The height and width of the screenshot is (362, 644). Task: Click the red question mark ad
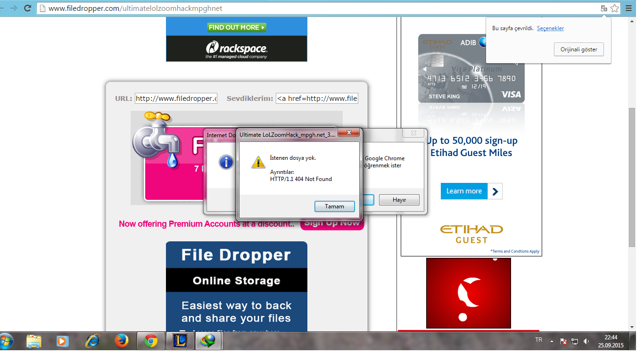click(469, 293)
